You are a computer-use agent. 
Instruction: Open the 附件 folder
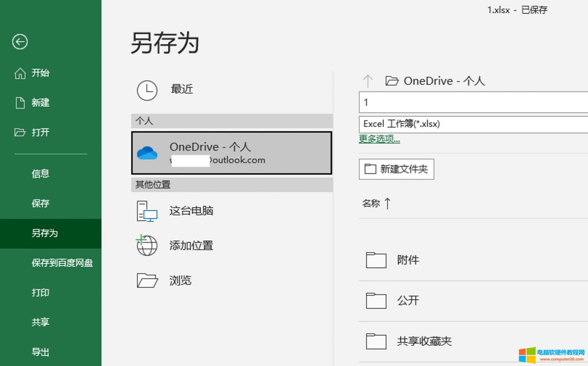[x=408, y=260]
